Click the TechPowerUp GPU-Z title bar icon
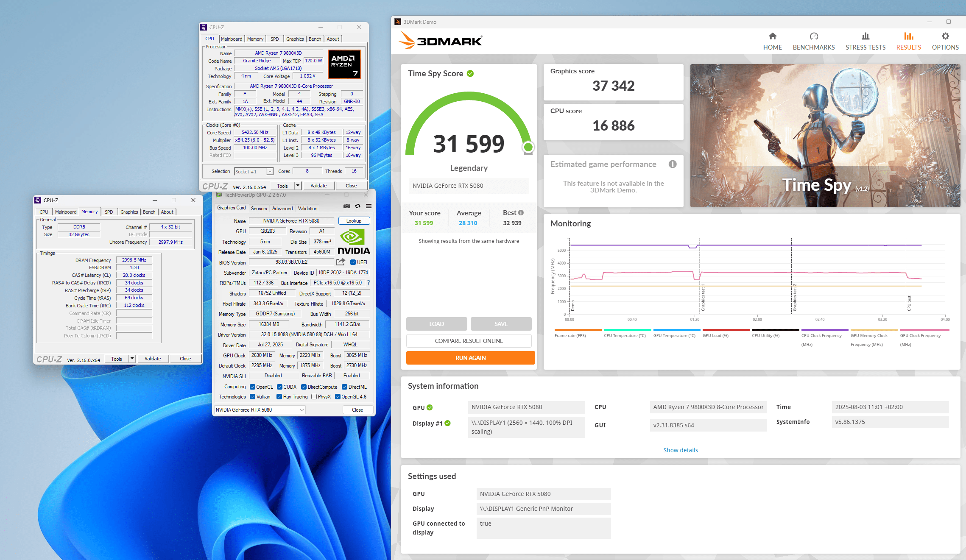The height and width of the screenshot is (560, 966). tap(219, 195)
